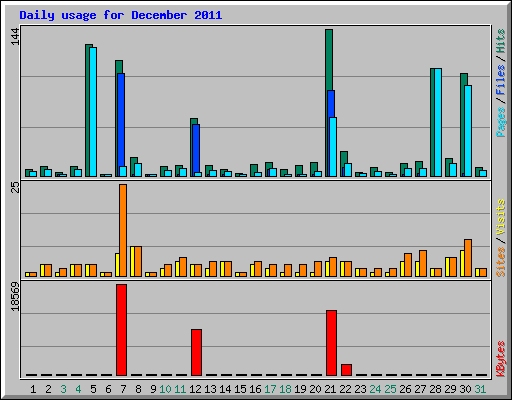Select the day 12 red KBytes bar
Image resolution: width=512 pixels, height=400 pixels.
point(196,352)
